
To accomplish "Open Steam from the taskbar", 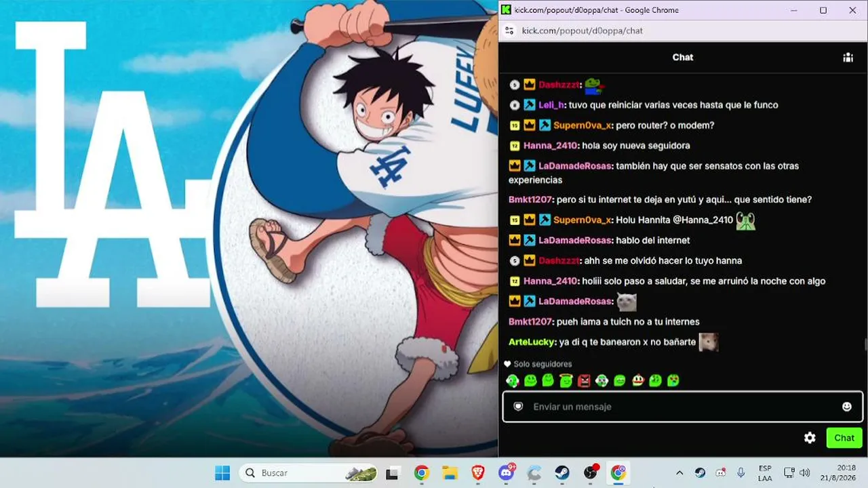I will 562,473.
